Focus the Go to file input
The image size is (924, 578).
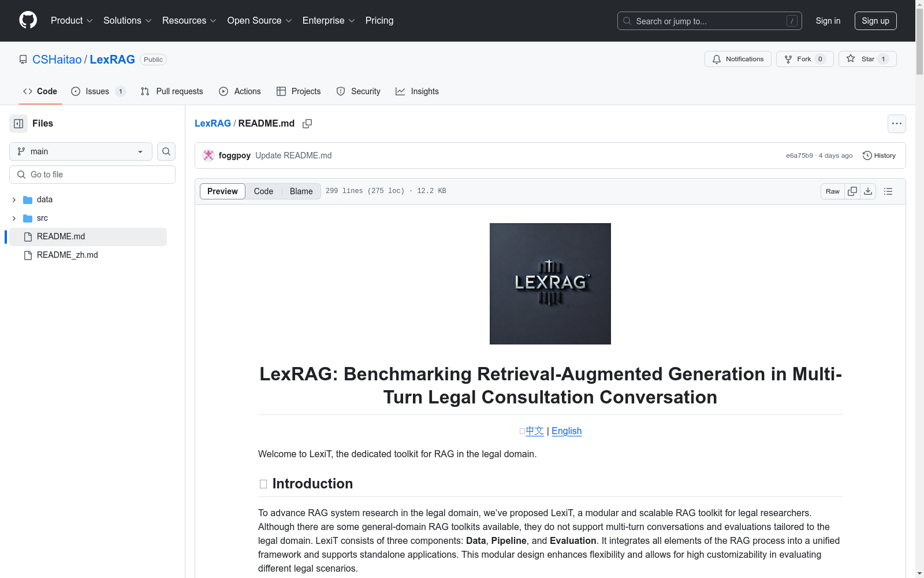pos(92,175)
